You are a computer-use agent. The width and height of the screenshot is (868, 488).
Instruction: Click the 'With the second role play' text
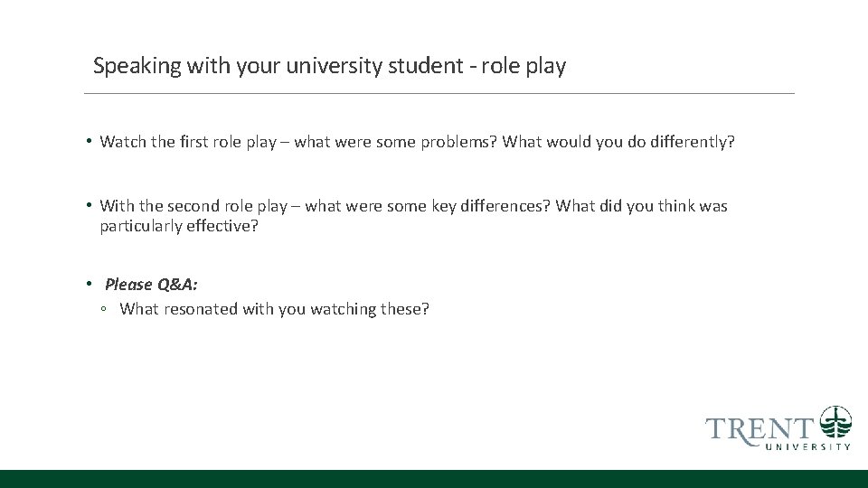tap(193, 206)
